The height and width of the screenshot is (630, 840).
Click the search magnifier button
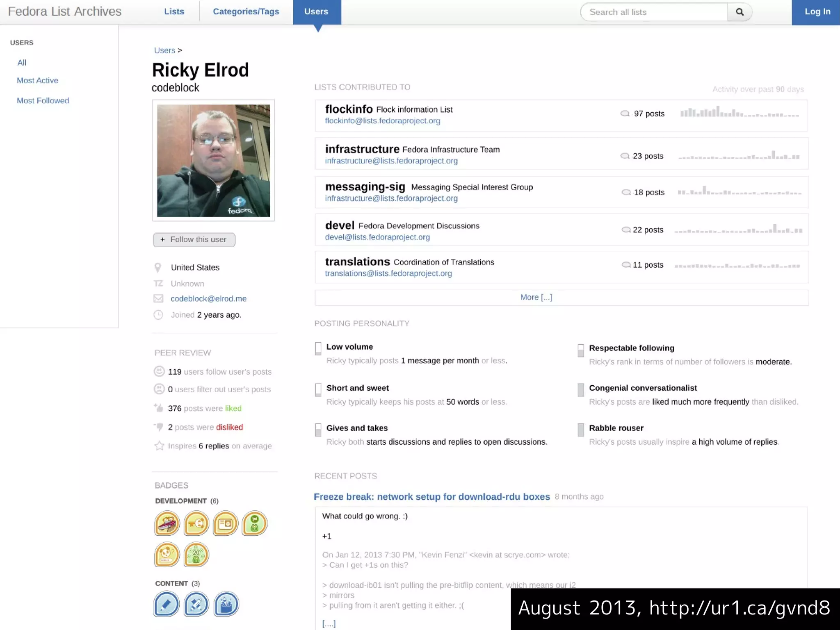tap(740, 12)
